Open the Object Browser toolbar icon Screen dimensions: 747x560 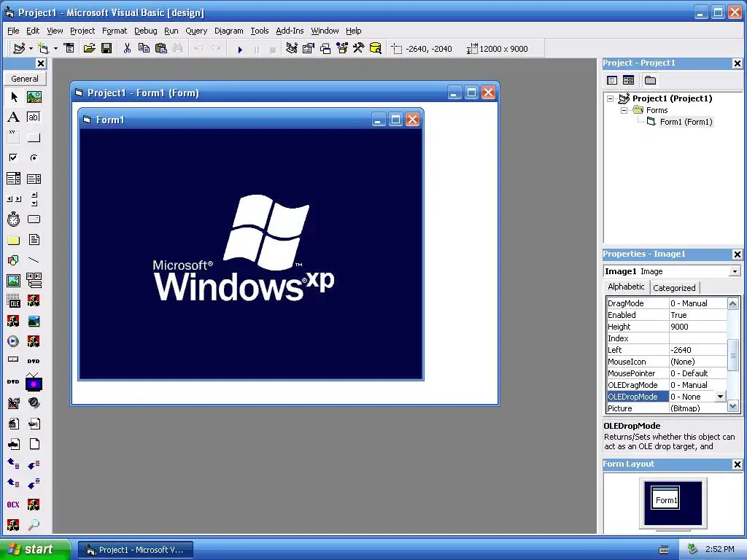click(x=342, y=48)
